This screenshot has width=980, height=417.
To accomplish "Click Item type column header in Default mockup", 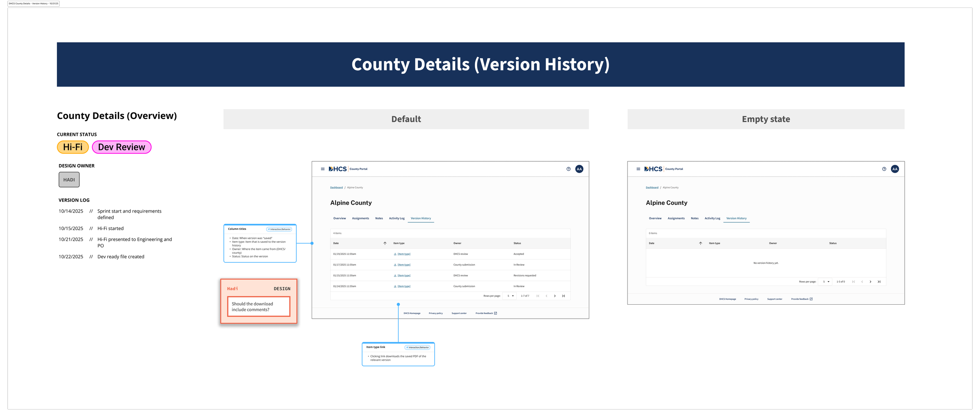I will pos(399,243).
